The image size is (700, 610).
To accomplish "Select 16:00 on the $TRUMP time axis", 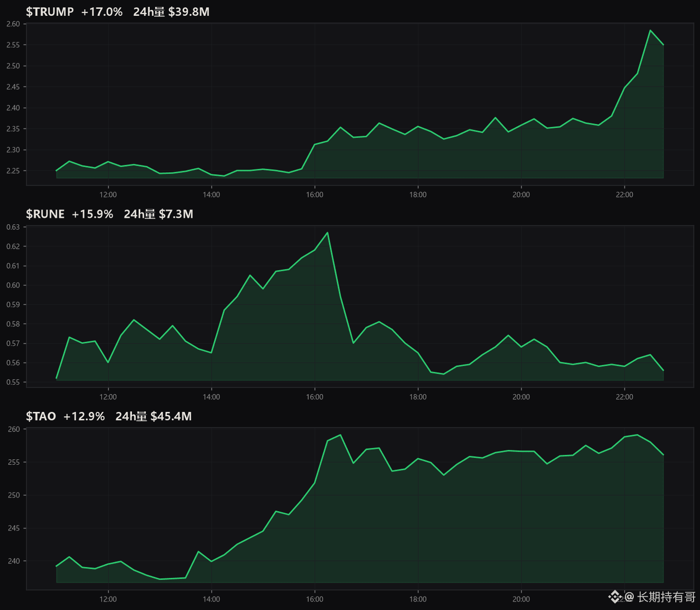I will tap(315, 195).
